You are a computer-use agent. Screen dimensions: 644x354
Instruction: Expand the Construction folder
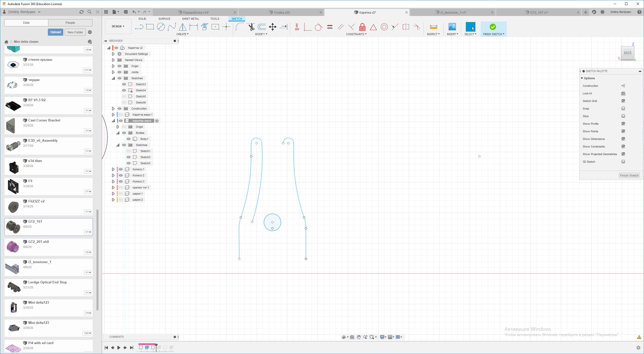113,109
